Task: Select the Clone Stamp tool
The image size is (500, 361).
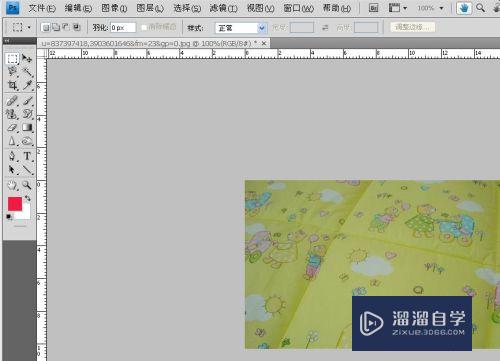Action: click(12, 114)
